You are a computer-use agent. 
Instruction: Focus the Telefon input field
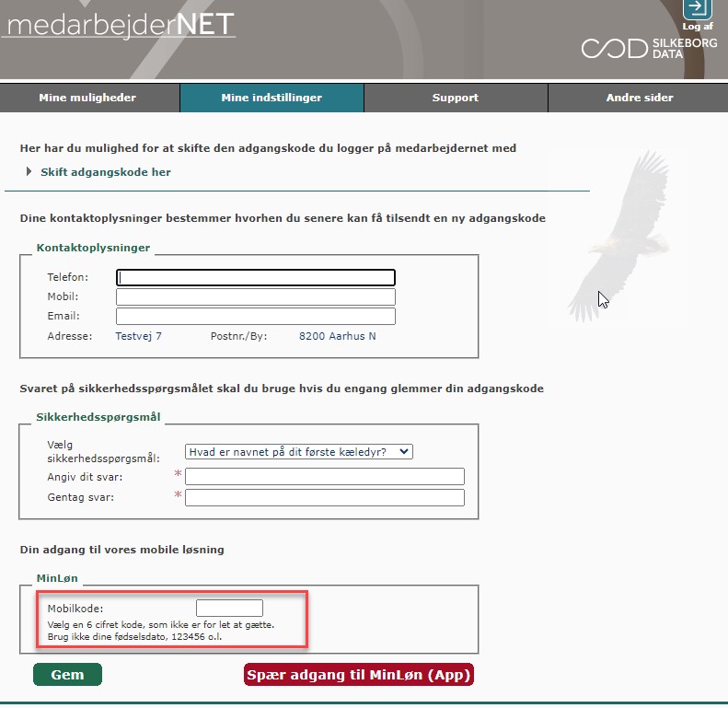coord(255,277)
